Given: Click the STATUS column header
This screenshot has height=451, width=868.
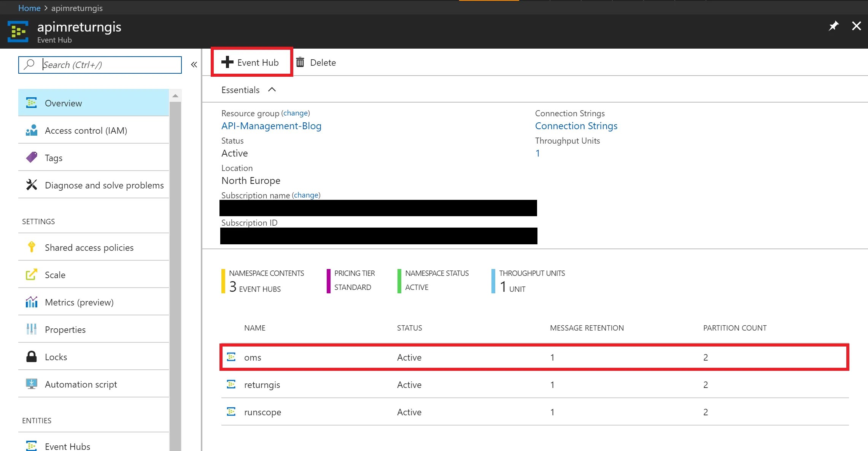Looking at the screenshot, I should point(410,328).
